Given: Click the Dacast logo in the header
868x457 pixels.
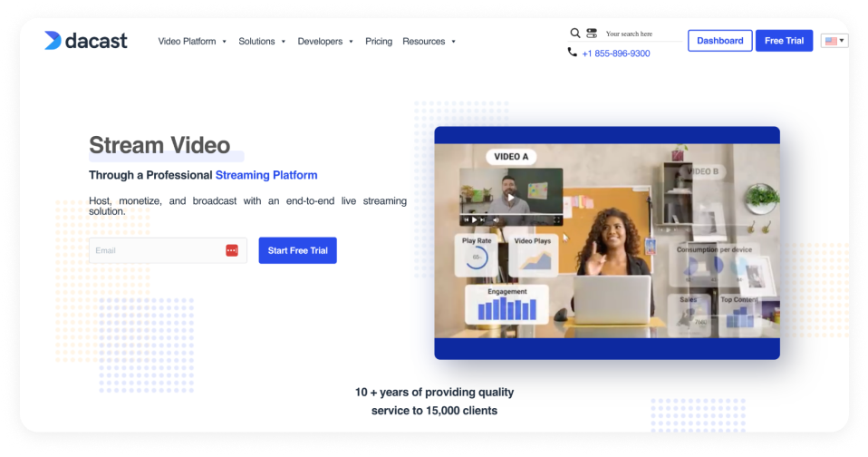Looking at the screenshot, I should [x=86, y=41].
